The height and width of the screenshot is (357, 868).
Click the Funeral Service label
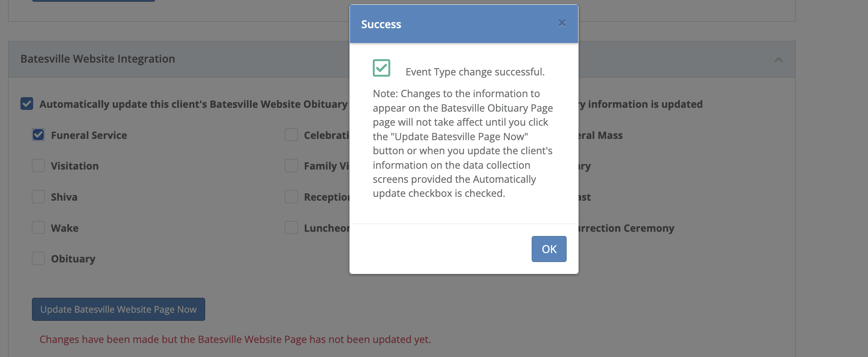[89, 135]
